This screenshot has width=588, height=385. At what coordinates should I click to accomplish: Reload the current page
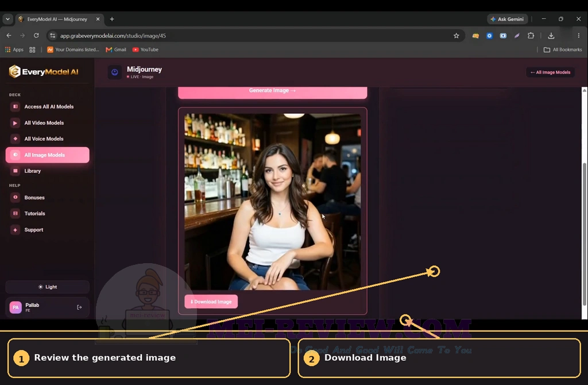36,36
